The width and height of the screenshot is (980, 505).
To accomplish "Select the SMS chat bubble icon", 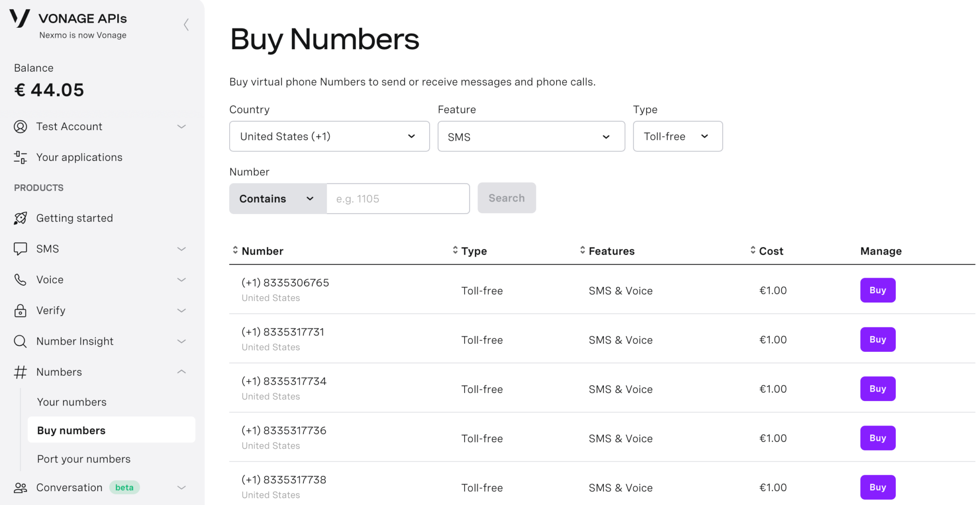I will click(x=20, y=248).
